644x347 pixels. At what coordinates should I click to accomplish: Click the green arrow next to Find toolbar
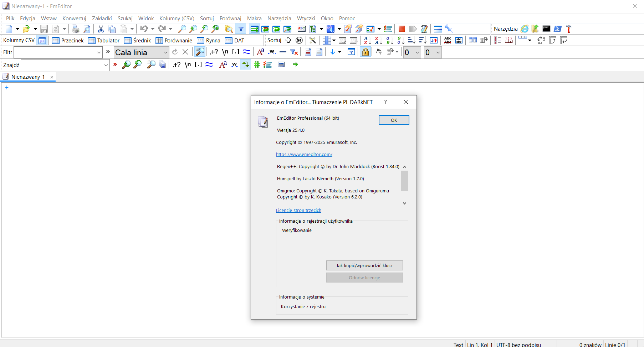click(x=295, y=64)
